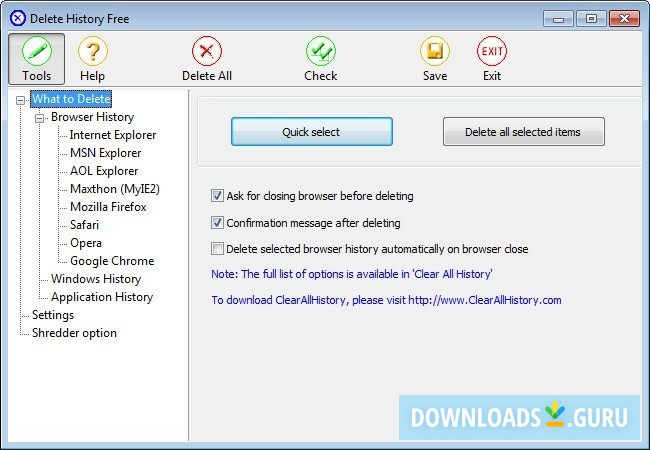
Task: Open Windows History in the tree
Action: 96,279
